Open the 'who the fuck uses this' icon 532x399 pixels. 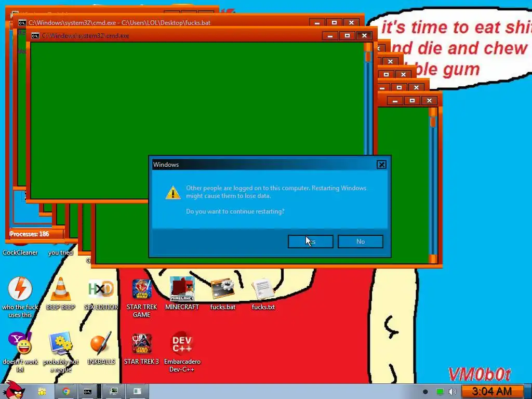(x=20, y=297)
